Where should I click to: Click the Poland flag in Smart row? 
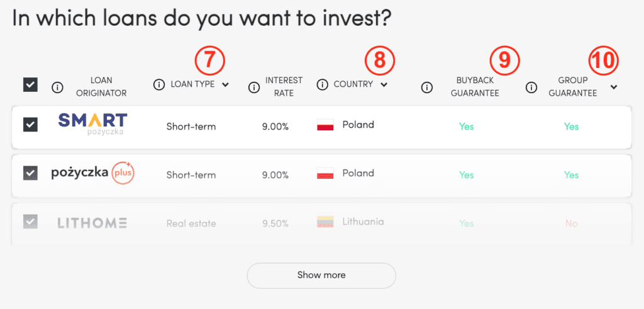click(x=325, y=125)
